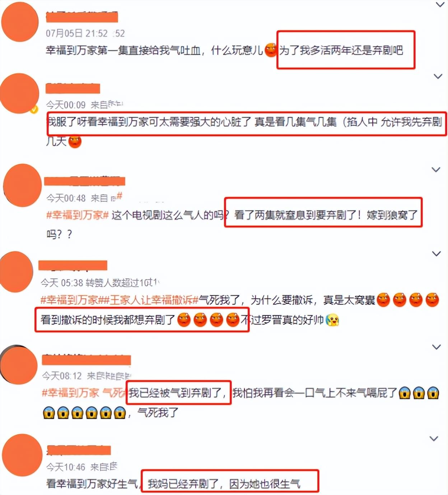
Task: Open the #幸福到万家# hashtag in the 00:48 post
Action: [x=78, y=215]
